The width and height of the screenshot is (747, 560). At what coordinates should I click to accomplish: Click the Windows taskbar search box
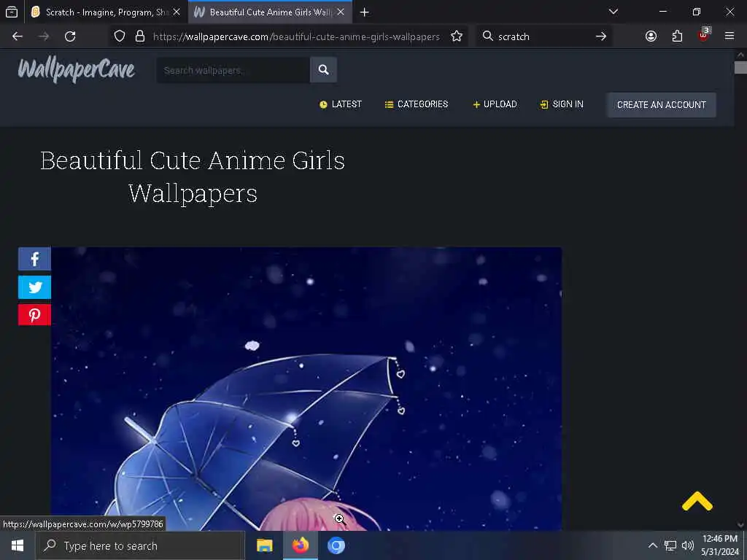click(x=140, y=545)
